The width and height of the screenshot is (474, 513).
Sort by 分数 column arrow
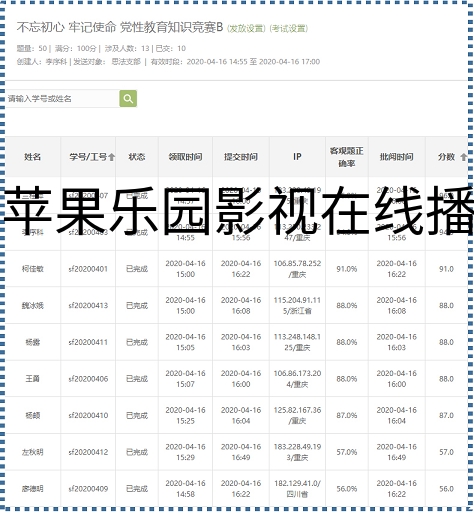463,157
